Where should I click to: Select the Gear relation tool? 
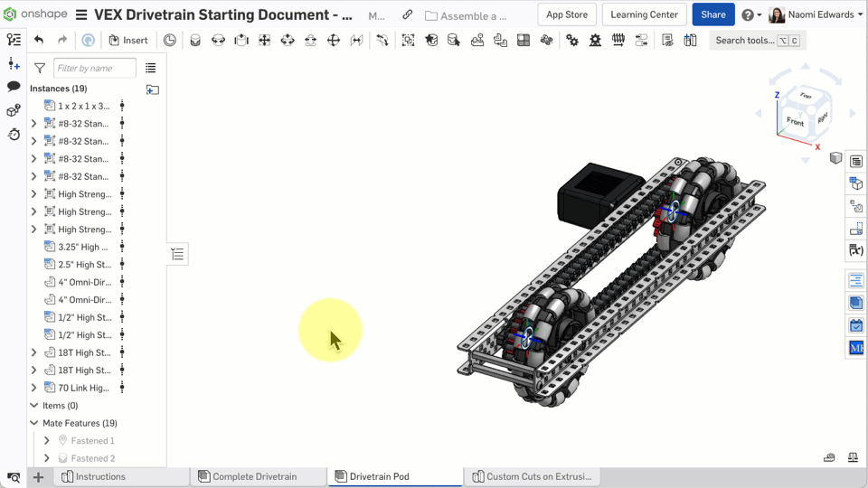tap(572, 40)
